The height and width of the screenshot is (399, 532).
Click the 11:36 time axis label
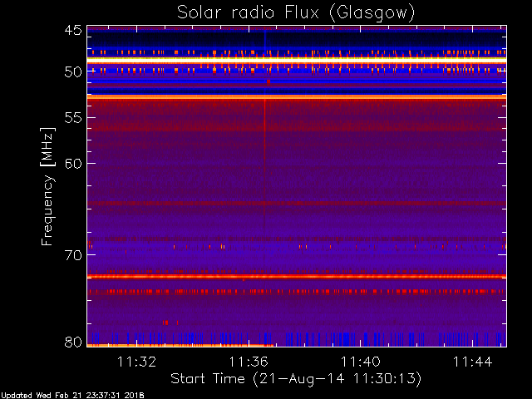point(249,362)
